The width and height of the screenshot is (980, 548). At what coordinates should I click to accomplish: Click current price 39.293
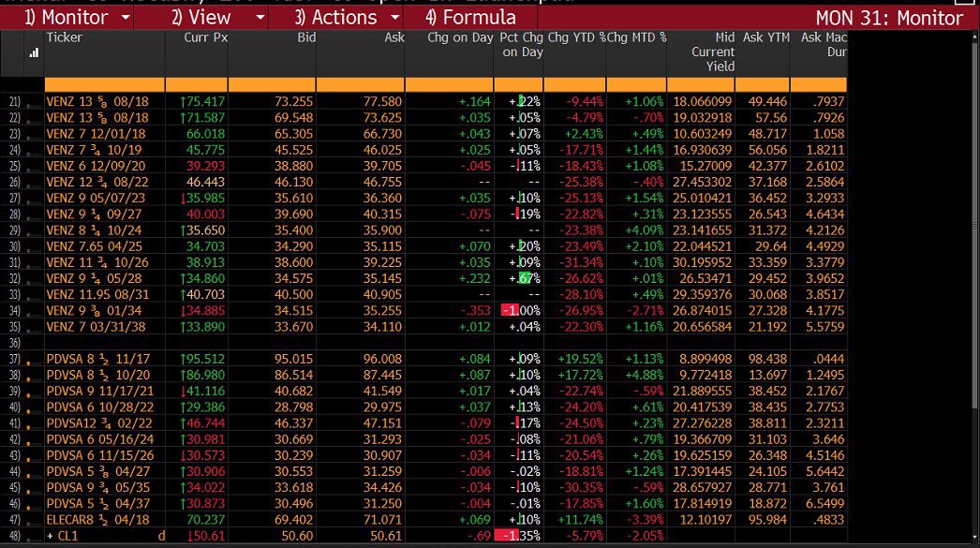(205, 166)
